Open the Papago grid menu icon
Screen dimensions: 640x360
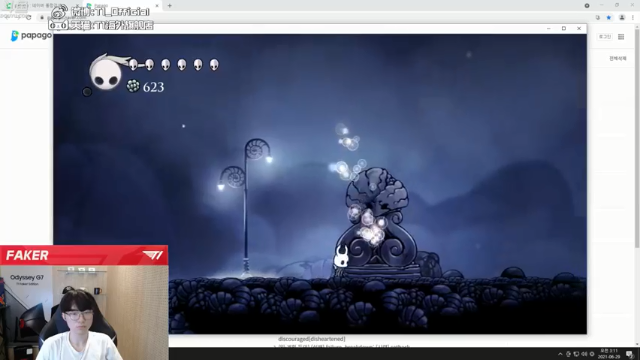(621, 37)
